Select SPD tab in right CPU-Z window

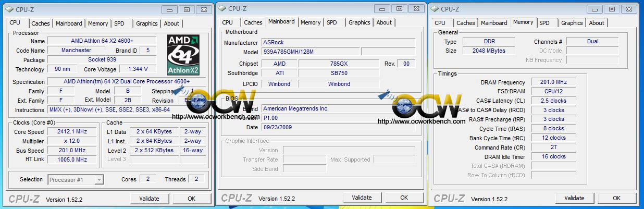(x=544, y=23)
